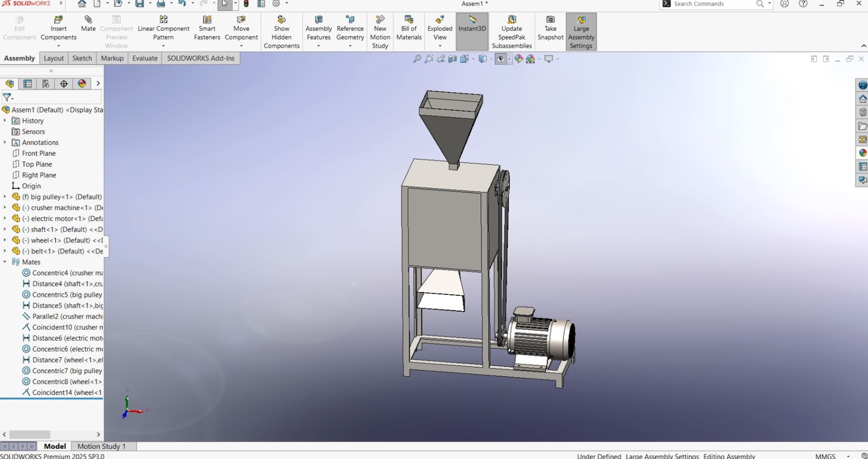Click Search Commands field
This screenshot has height=459, width=868.
[713, 4]
